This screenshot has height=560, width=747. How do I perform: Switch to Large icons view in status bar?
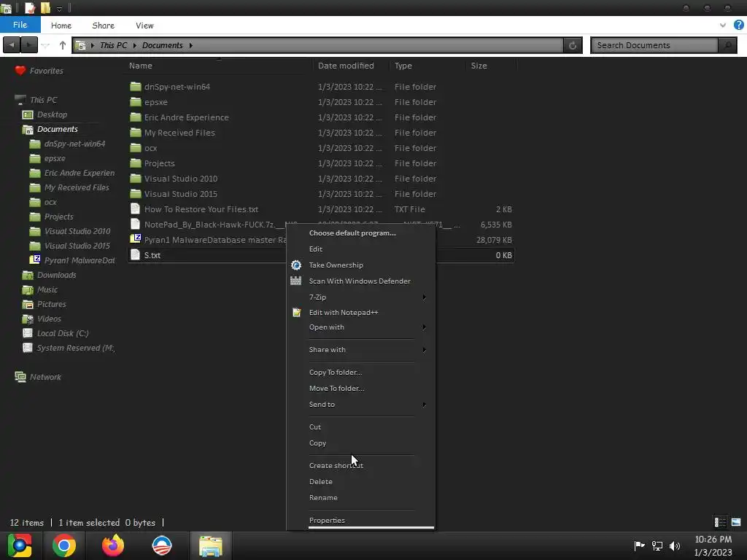[x=736, y=522]
